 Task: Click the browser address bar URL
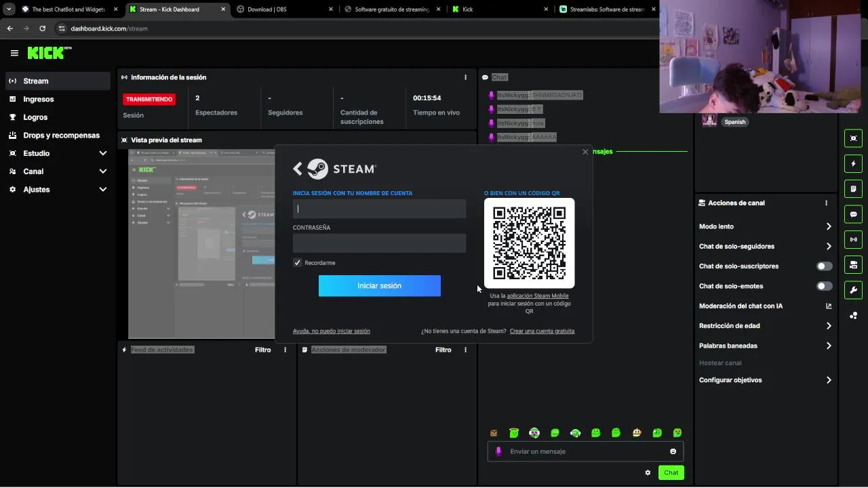tap(108, 28)
